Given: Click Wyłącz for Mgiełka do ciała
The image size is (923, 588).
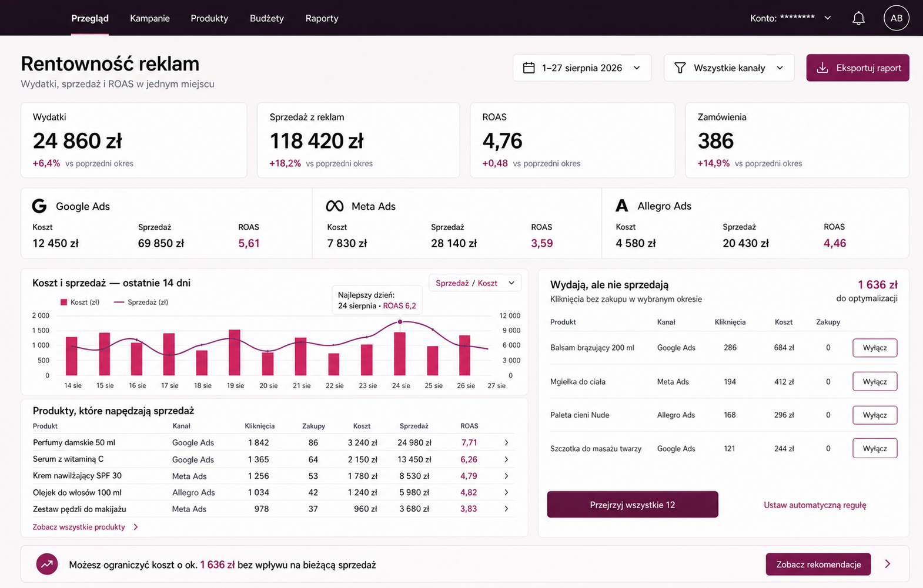Looking at the screenshot, I should pos(875,381).
